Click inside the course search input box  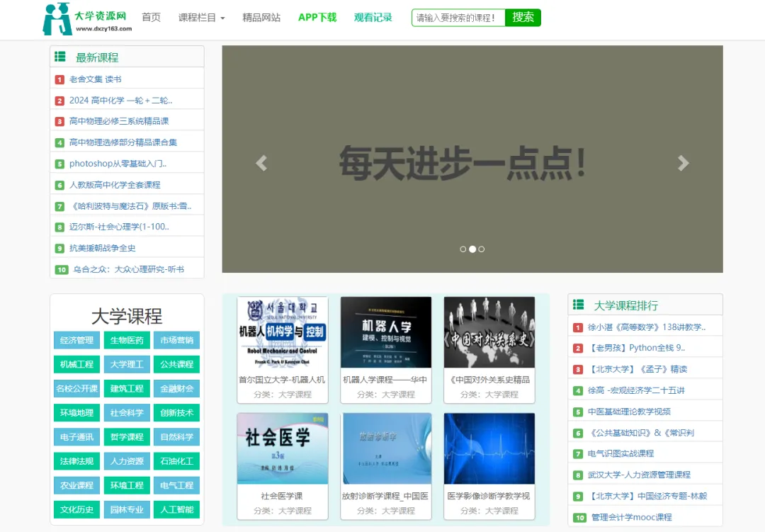[x=458, y=17]
